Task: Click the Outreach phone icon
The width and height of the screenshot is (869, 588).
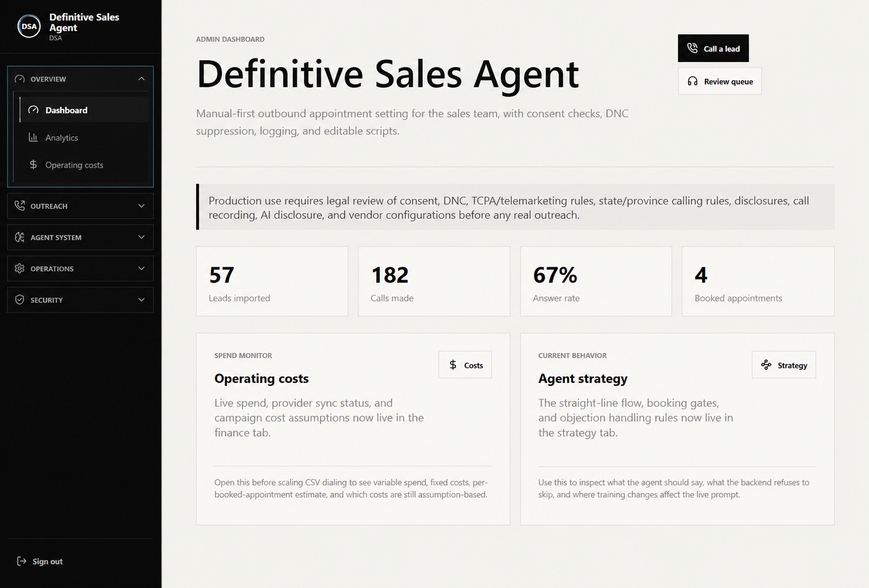Action: coord(20,206)
